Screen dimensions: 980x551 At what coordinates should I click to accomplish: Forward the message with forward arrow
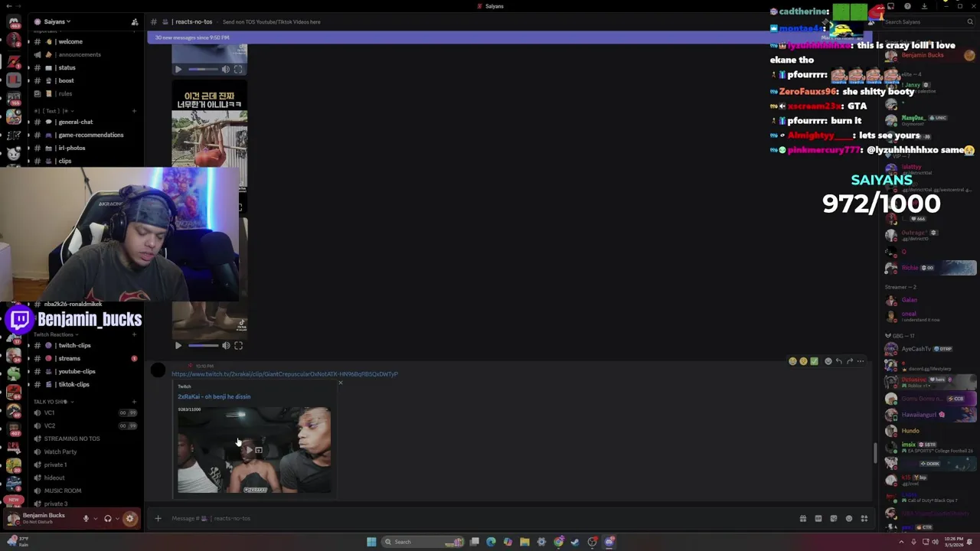click(849, 361)
